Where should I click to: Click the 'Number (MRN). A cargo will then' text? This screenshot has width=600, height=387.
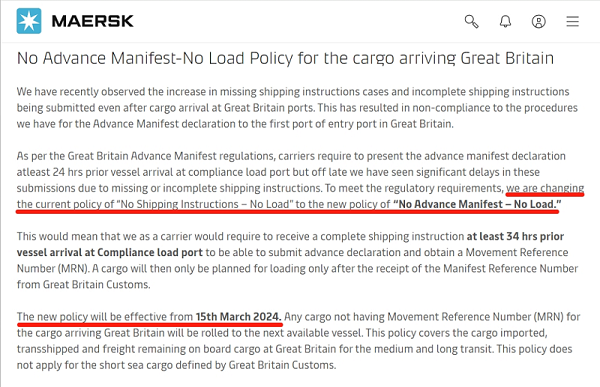point(94,268)
